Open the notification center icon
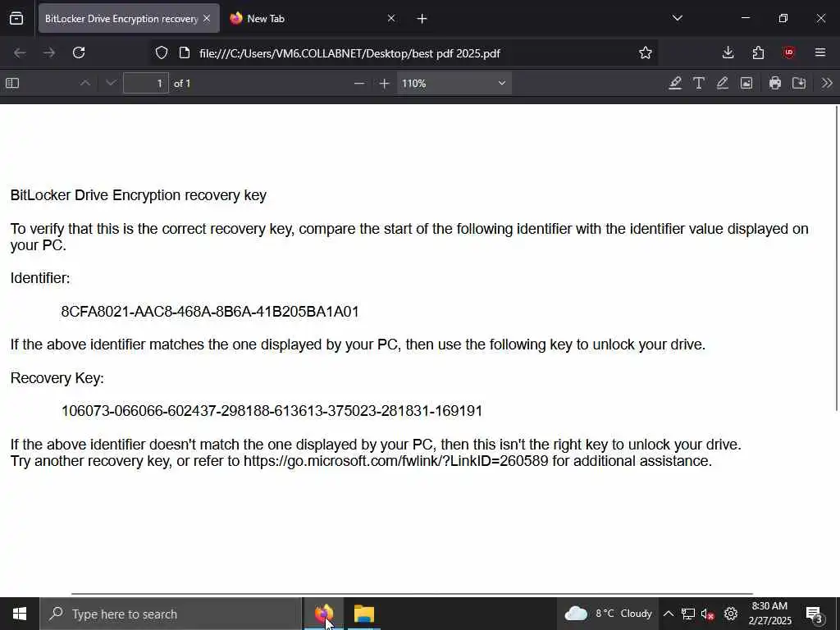Viewport: 840px width, 630px height. pos(814,614)
